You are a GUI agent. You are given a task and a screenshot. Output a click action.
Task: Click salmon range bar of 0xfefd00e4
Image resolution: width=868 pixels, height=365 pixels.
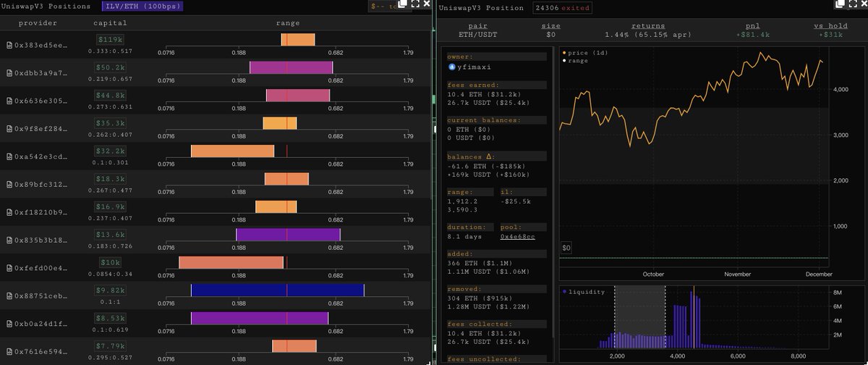231,262
